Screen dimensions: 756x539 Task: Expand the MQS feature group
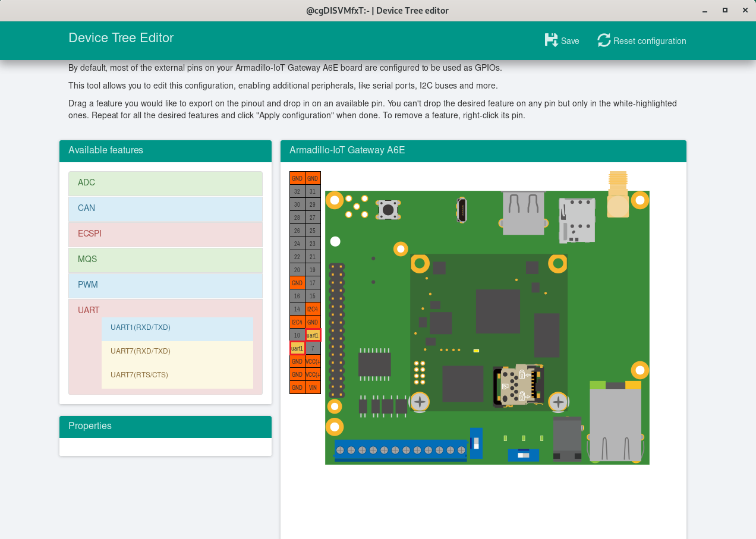165,260
